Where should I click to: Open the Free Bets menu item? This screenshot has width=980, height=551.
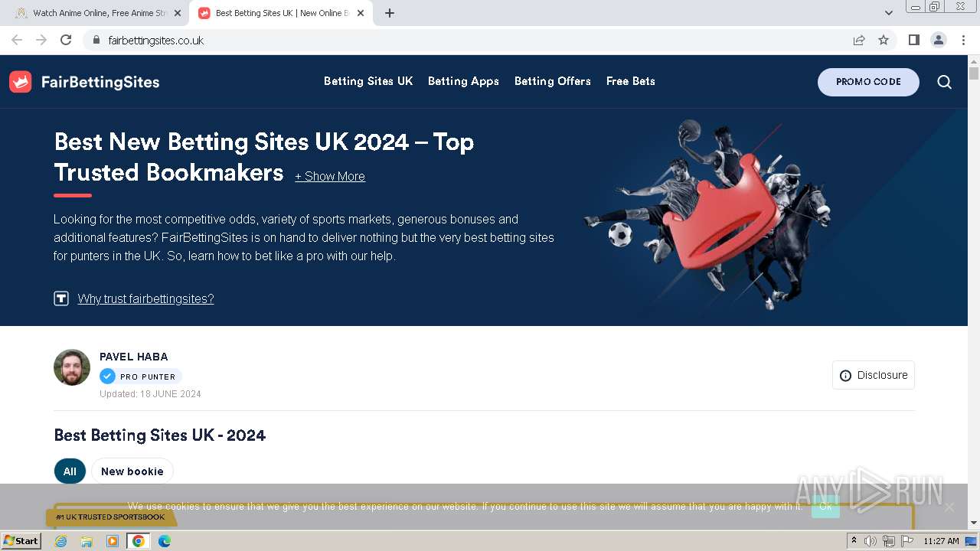coord(631,81)
